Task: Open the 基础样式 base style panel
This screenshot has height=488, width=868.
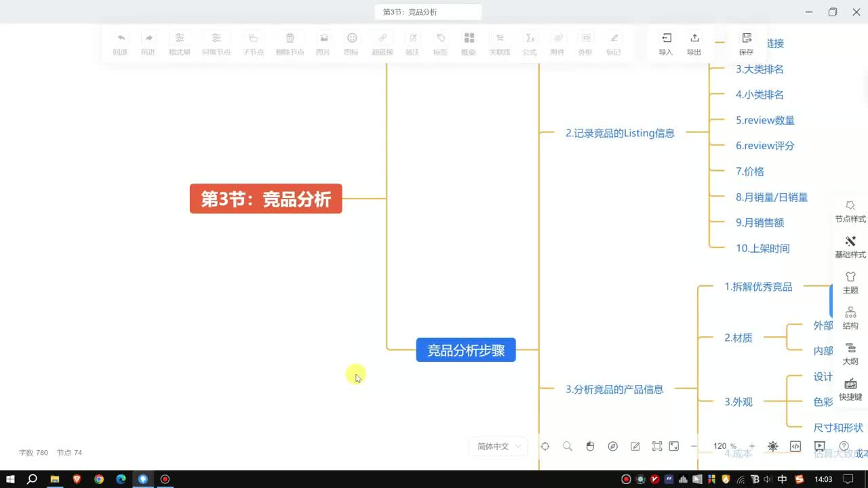Action: click(850, 247)
